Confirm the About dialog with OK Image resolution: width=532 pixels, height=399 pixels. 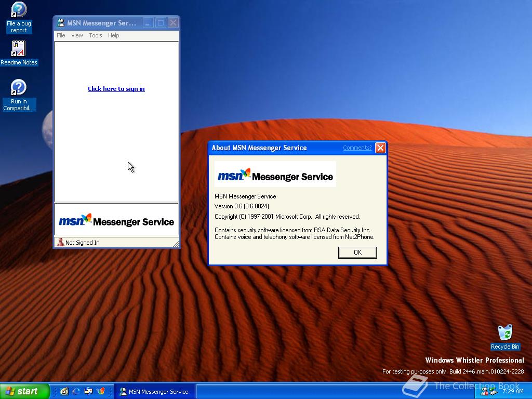pyautogui.click(x=357, y=252)
